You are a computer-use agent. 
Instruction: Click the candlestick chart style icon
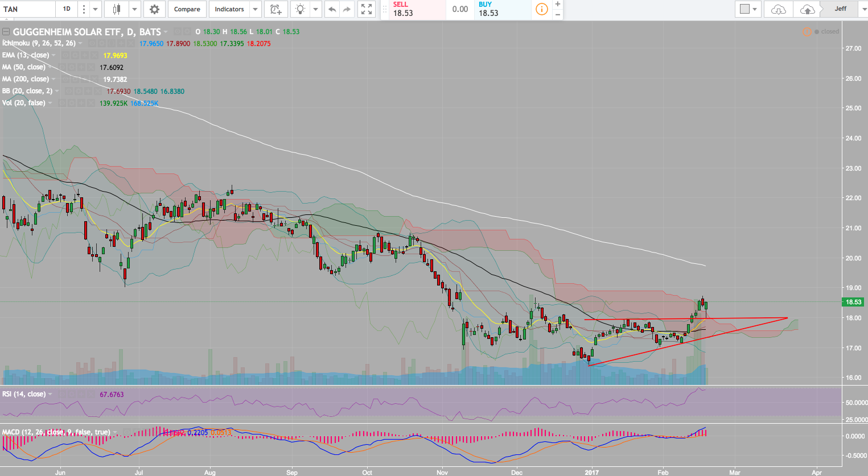coord(117,9)
